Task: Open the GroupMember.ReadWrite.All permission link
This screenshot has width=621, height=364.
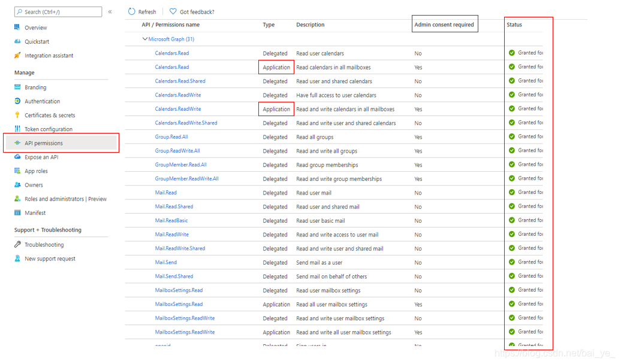Action: 186,178
